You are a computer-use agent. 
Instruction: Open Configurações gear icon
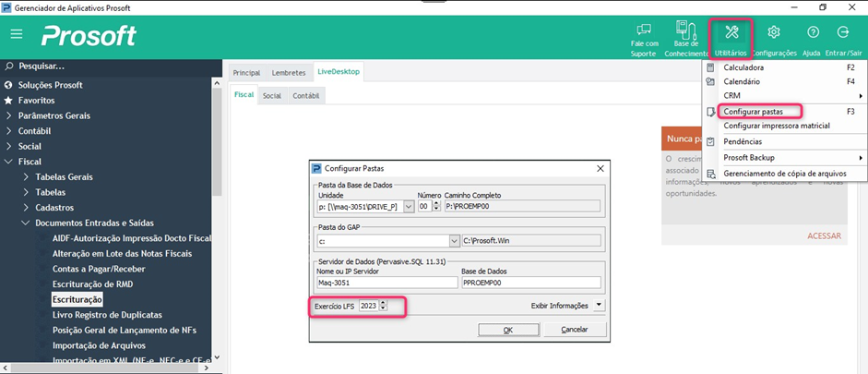(x=774, y=32)
